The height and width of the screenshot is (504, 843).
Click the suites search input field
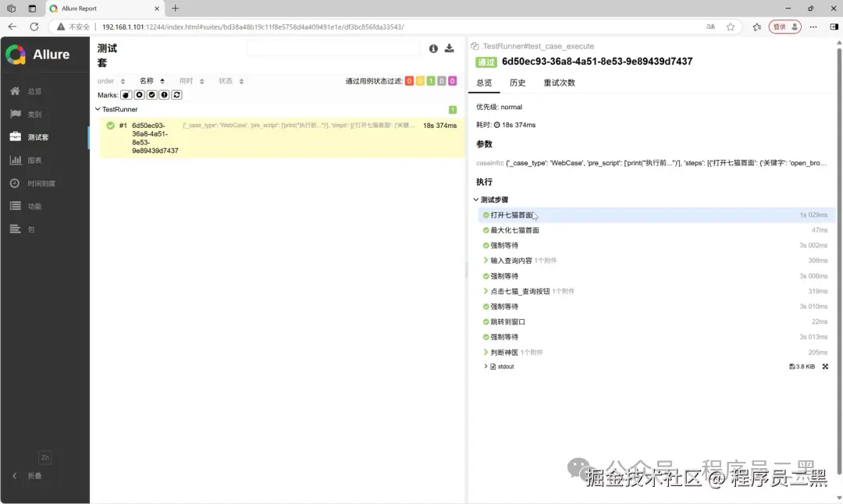[333, 48]
